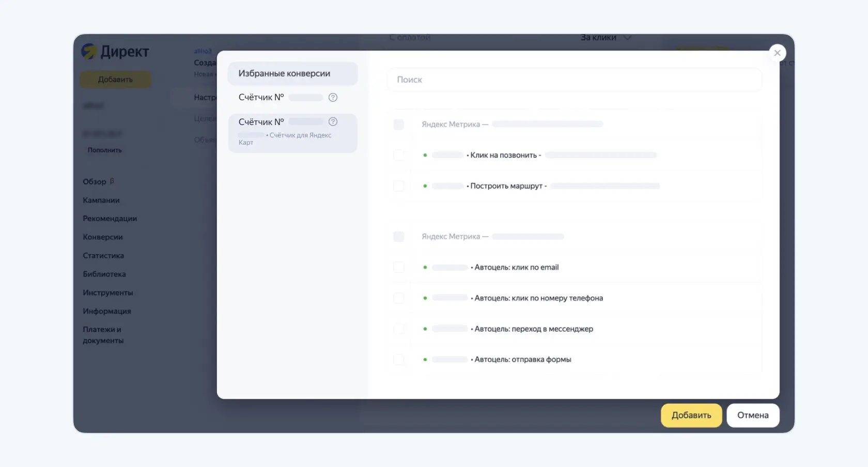Open the Конверсии sidebar section
Image resolution: width=868 pixels, height=467 pixels.
[x=103, y=237]
